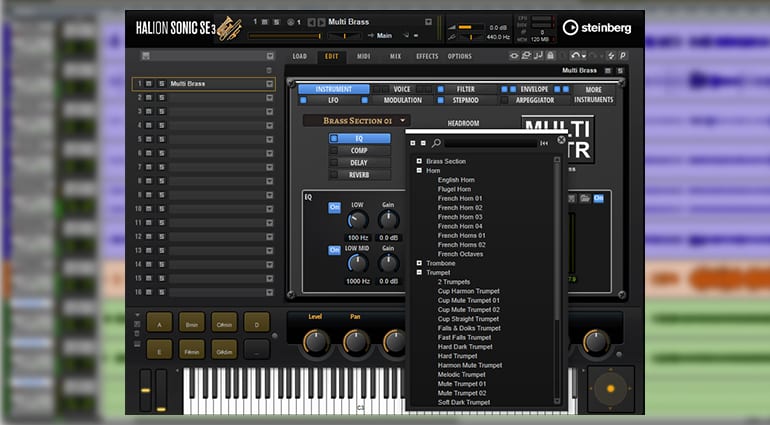Collapse all tree nodes with the minus icon
The image size is (770, 425).
pyautogui.click(x=423, y=143)
